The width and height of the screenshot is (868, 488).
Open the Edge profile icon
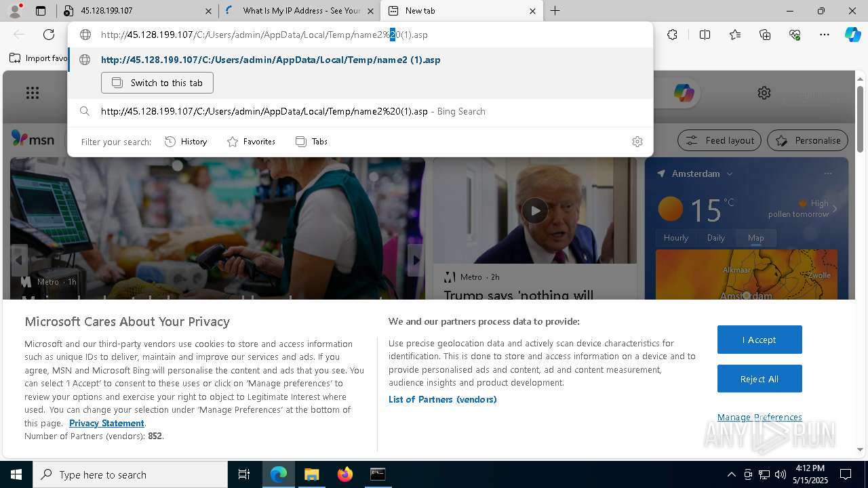pyautogui.click(x=16, y=10)
